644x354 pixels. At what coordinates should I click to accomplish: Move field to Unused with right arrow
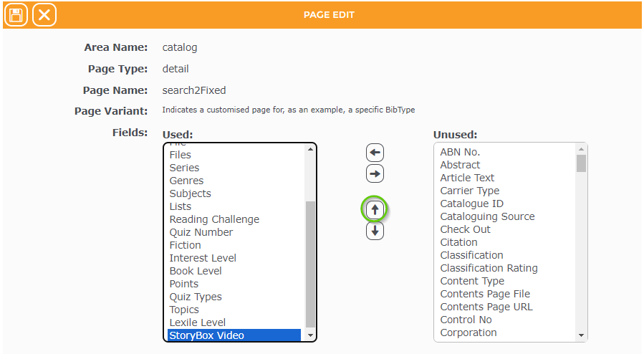[x=375, y=173]
